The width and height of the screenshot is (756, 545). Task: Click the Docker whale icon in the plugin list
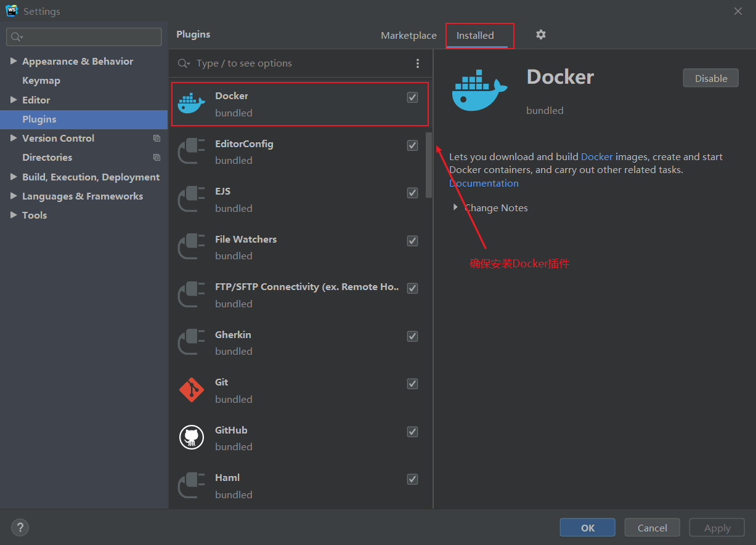pyautogui.click(x=191, y=103)
